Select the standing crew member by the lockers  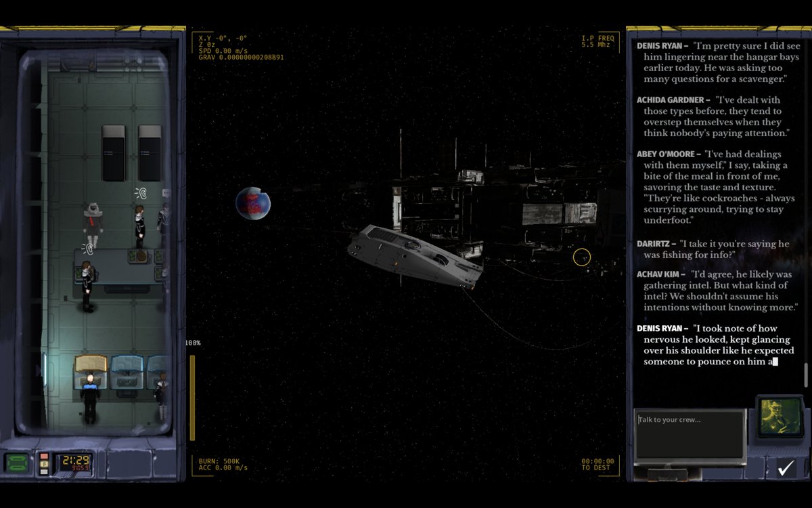pos(140,226)
